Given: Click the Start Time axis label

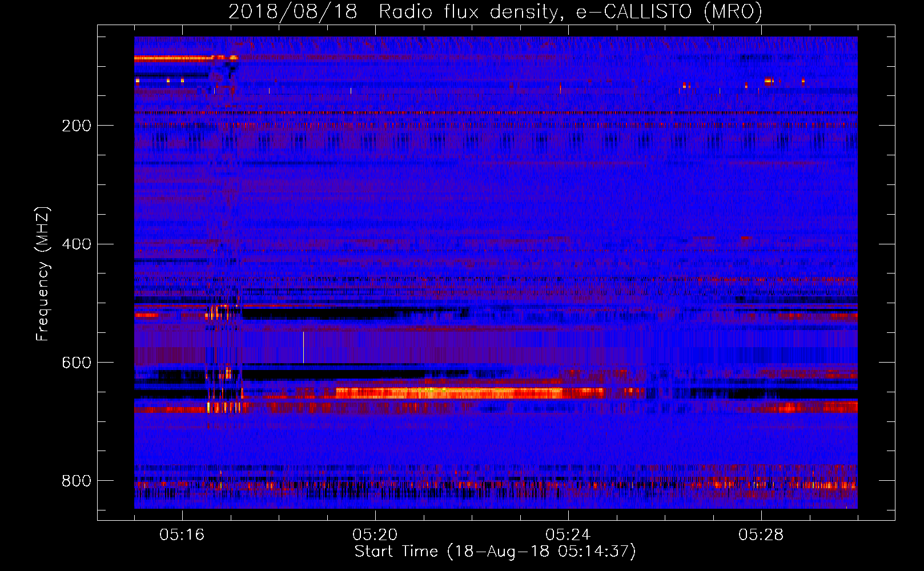Looking at the screenshot, I should tap(495, 552).
